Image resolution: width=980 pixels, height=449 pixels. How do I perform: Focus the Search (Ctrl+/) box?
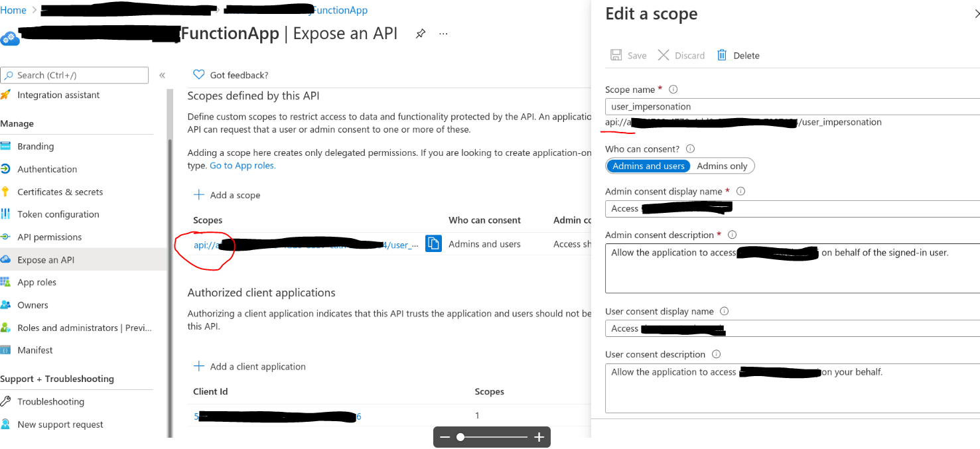coord(74,75)
